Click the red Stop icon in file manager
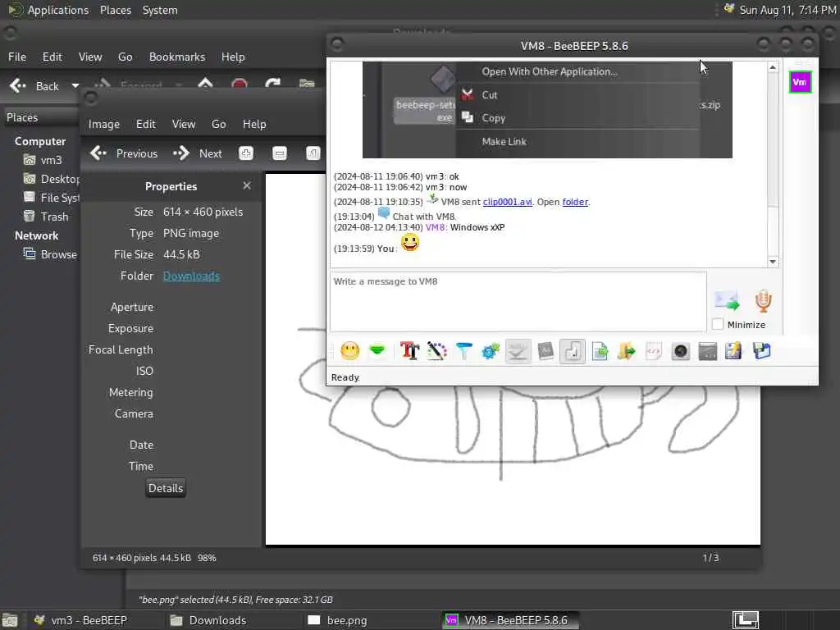Viewport: 840px width, 630px height. click(x=239, y=84)
